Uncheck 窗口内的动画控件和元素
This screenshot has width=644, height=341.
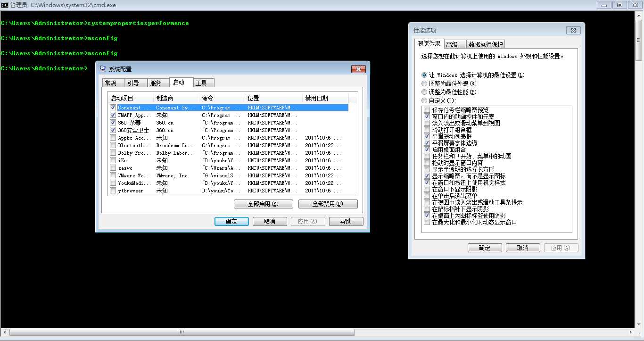pyautogui.click(x=427, y=116)
